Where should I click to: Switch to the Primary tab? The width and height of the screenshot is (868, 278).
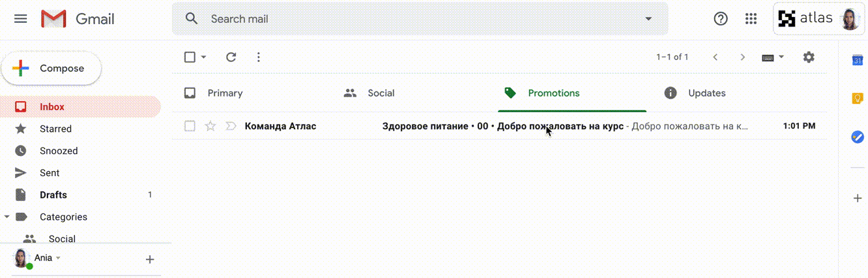click(x=225, y=93)
